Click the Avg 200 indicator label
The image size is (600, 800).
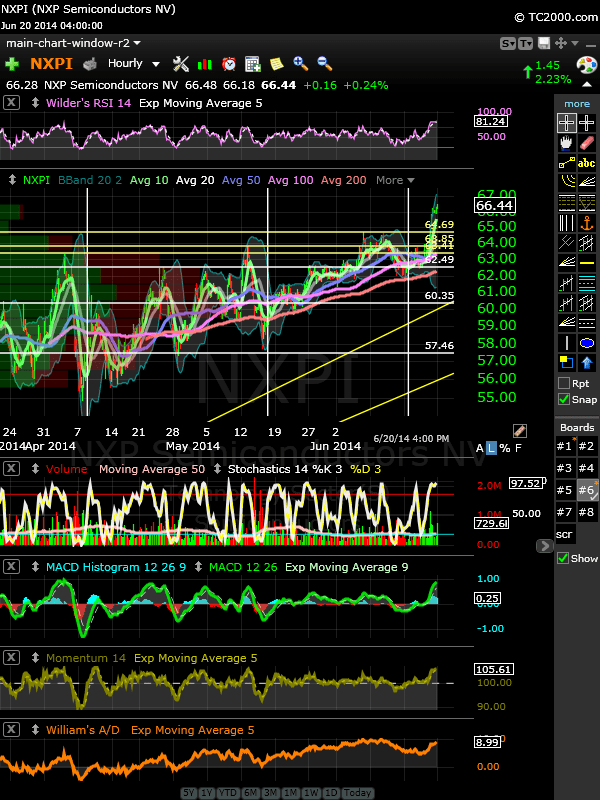[x=343, y=180]
